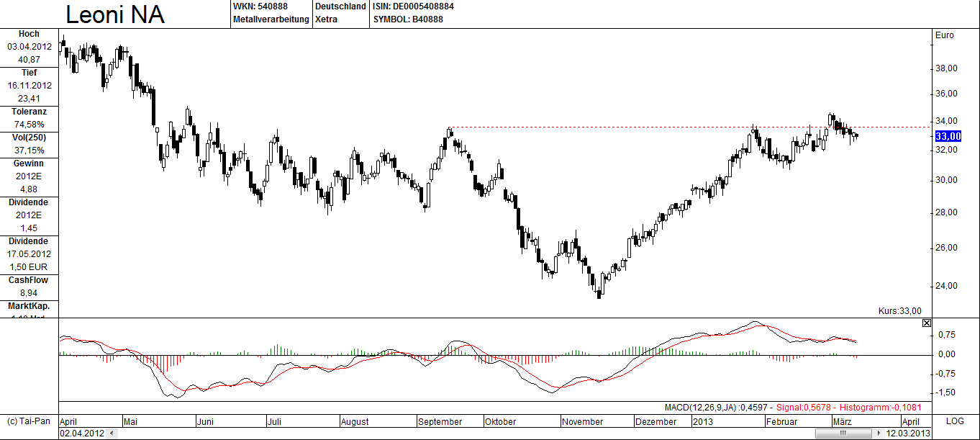Click the Juli month marker
The width and height of the screenshot is (980, 440).
pos(275,422)
